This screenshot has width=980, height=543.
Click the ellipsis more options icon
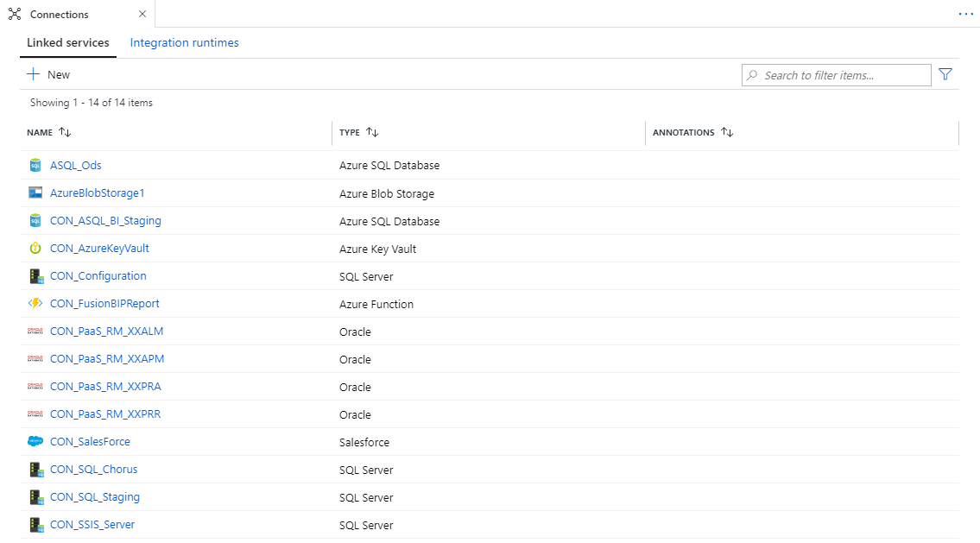point(965,15)
